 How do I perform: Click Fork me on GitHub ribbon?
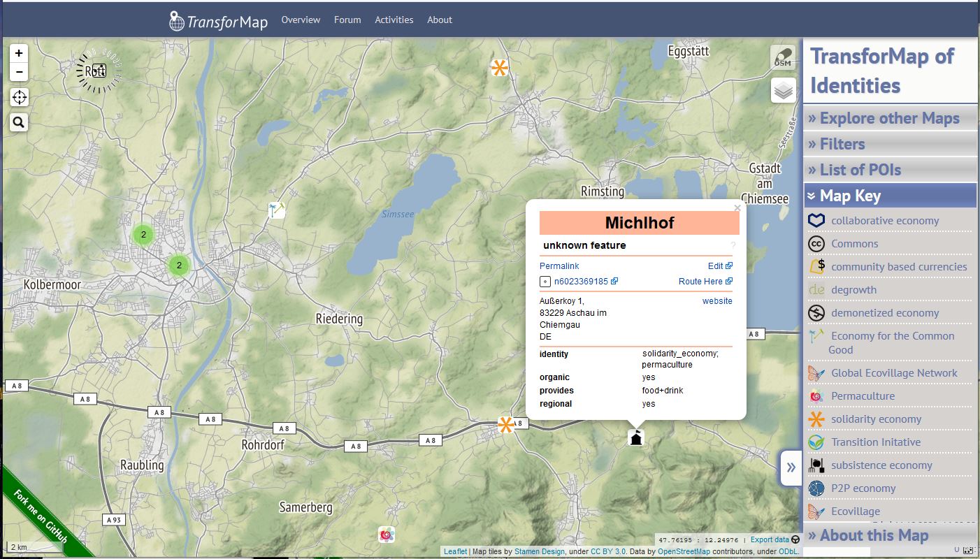[40, 517]
